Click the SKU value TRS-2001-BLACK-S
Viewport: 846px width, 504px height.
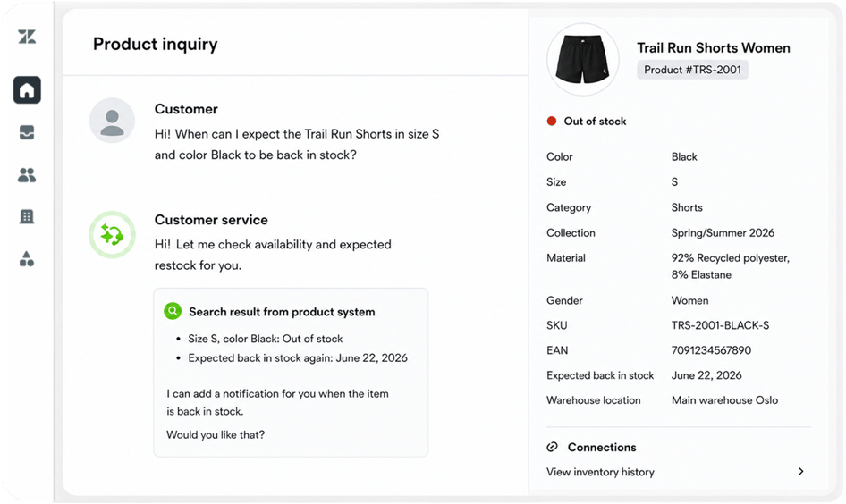tap(720, 325)
